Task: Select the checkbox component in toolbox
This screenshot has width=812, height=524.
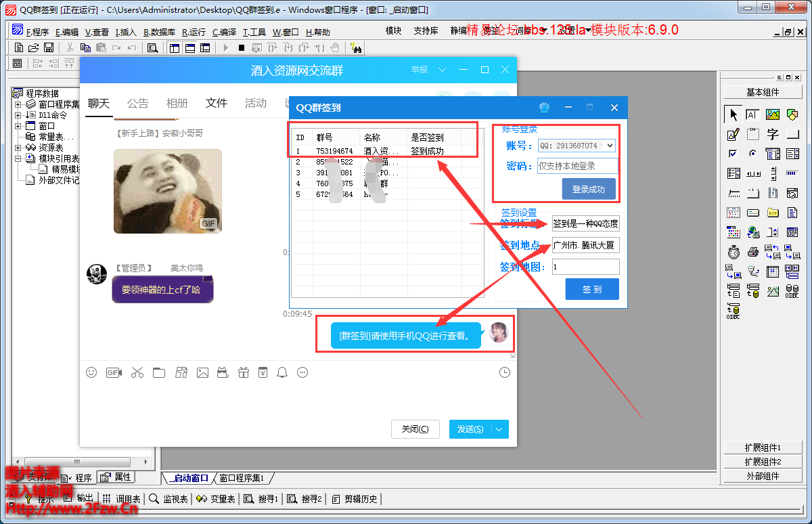Action: click(x=734, y=154)
